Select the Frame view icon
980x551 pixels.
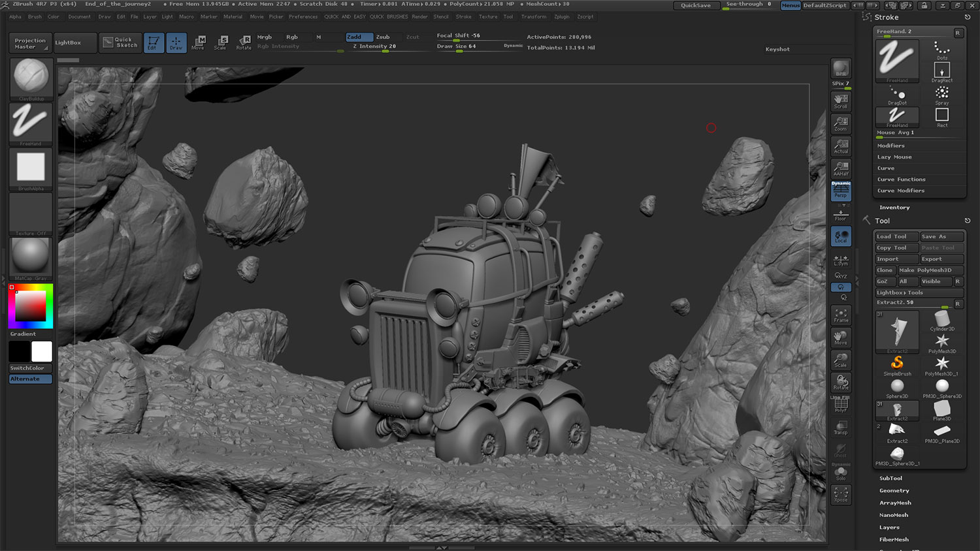[841, 315]
